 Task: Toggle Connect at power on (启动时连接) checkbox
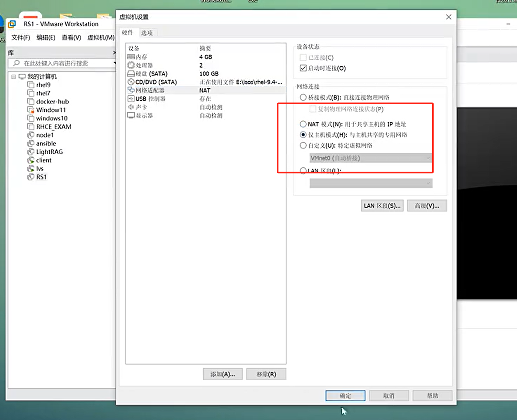(x=303, y=68)
